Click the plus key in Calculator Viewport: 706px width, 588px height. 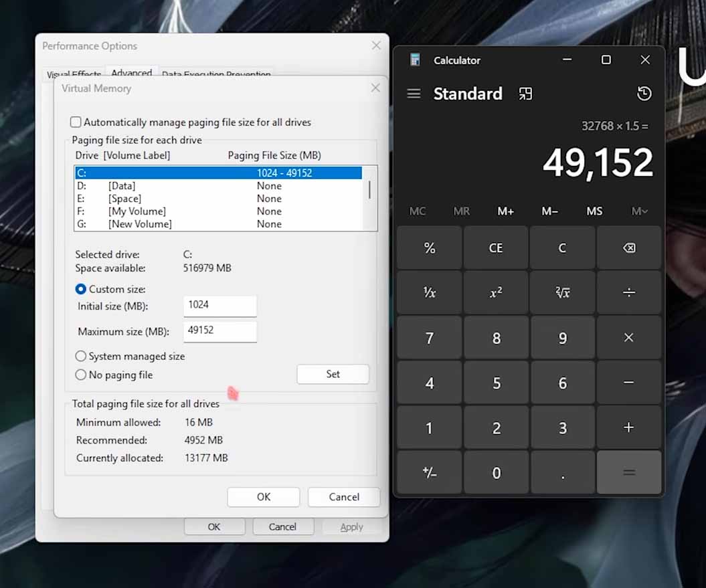(x=629, y=427)
